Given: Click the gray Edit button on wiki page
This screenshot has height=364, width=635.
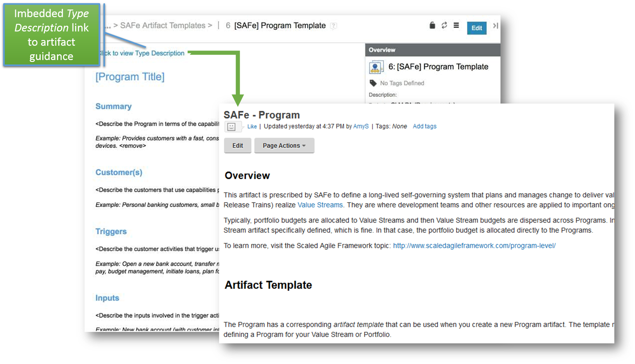Looking at the screenshot, I should coord(238,145).
